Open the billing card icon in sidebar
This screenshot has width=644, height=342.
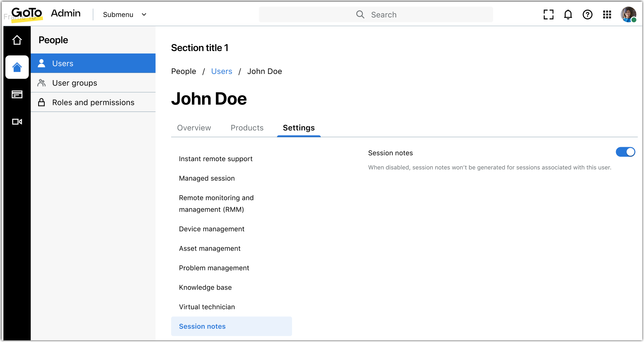pos(17,94)
